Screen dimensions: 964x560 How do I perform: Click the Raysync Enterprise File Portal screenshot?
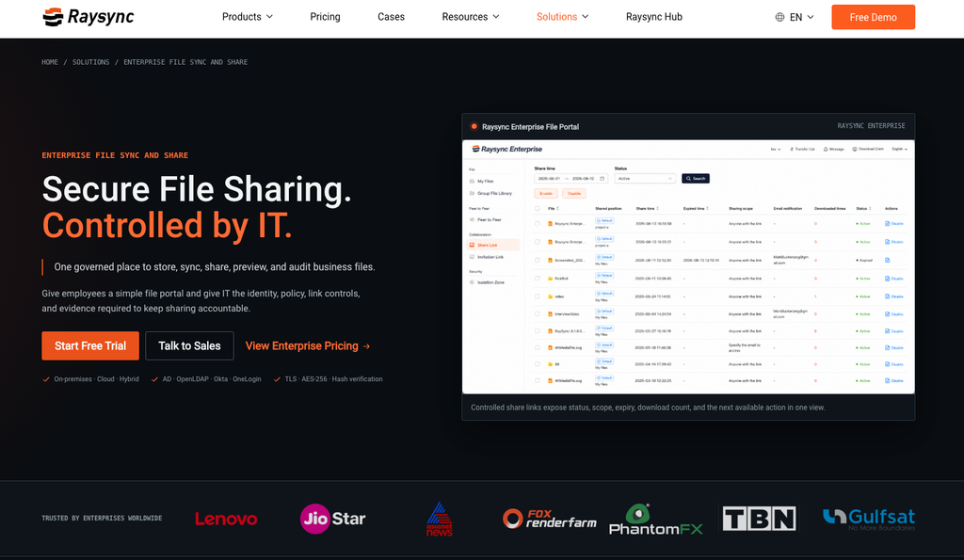(688, 266)
